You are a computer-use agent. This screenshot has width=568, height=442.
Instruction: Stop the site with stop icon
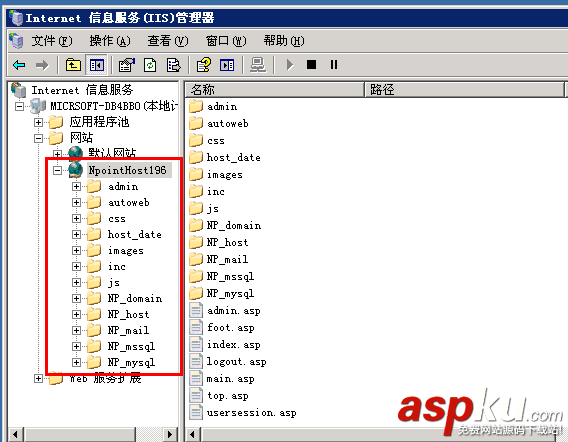[311, 65]
